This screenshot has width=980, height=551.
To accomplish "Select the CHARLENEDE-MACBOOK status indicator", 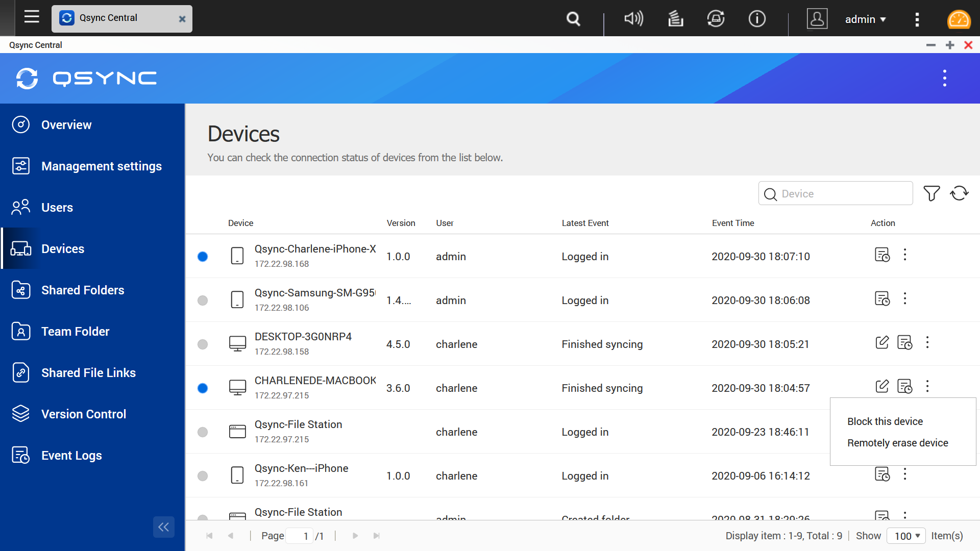I will [x=203, y=388].
